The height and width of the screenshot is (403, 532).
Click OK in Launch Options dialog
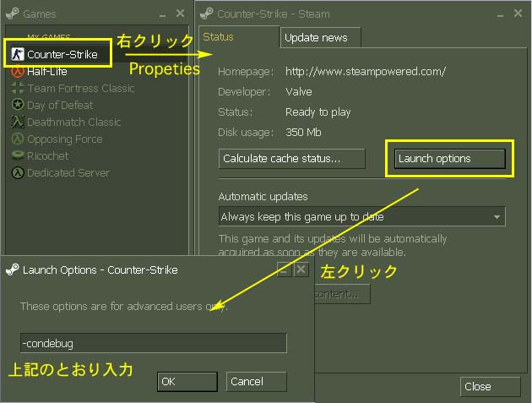[x=187, y=382]
